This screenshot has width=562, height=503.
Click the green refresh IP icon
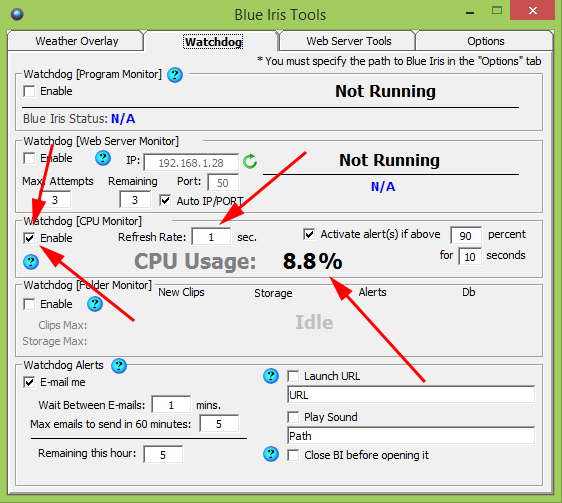(250, 161)
